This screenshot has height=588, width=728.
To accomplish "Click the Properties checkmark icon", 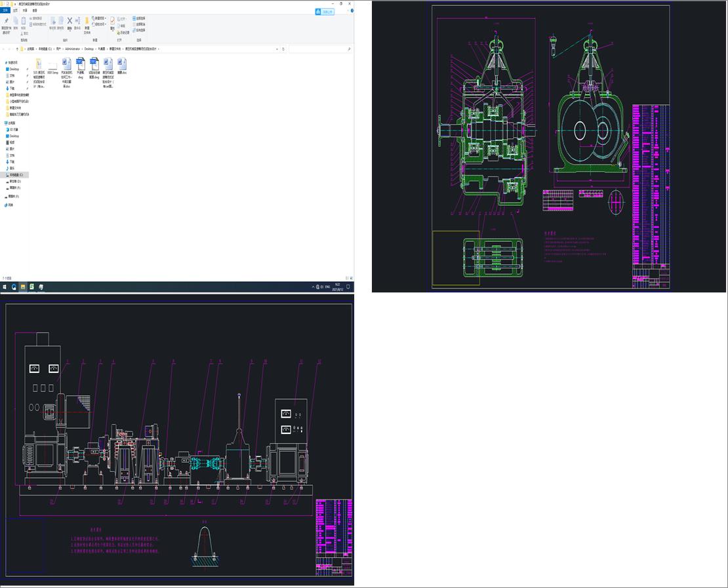I will (112, 21).
